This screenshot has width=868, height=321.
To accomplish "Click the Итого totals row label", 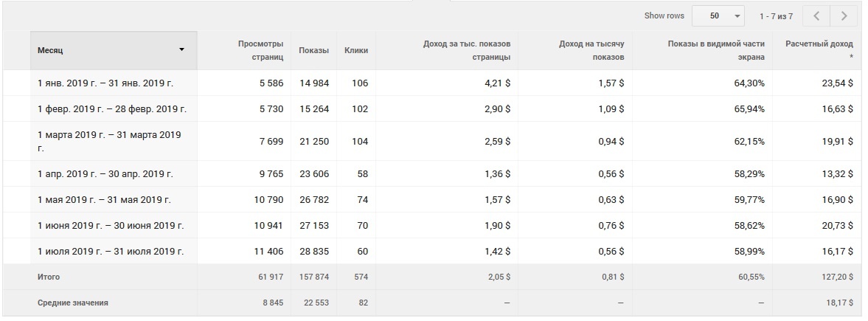I will pyautogui.click(x=49, y=277).
